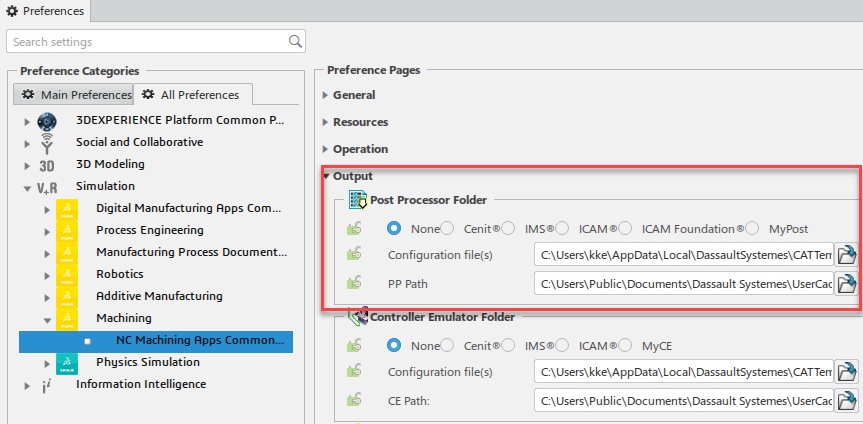The height and width of the screenshot is (424, 863).
Task: Select MyCE controller emulator option
Action: click(x=625, y=346)
